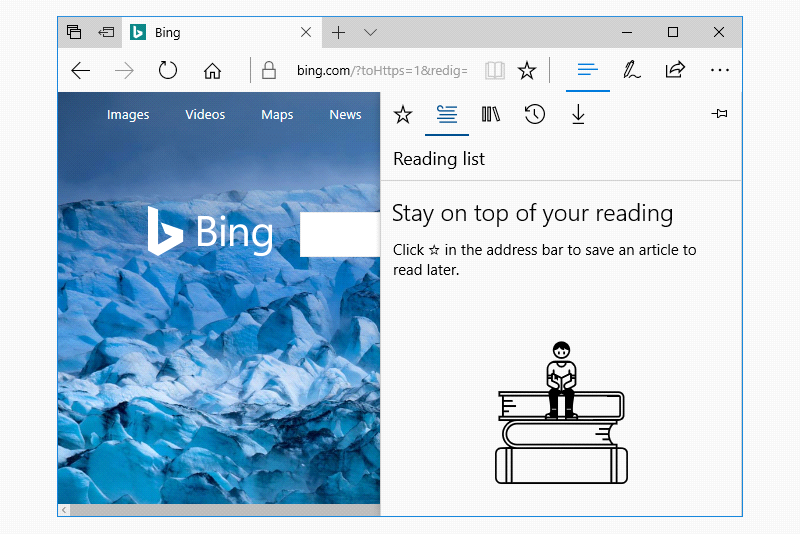Click the Bing search box
Screen dimensions: 800x534
click(340, 235)
